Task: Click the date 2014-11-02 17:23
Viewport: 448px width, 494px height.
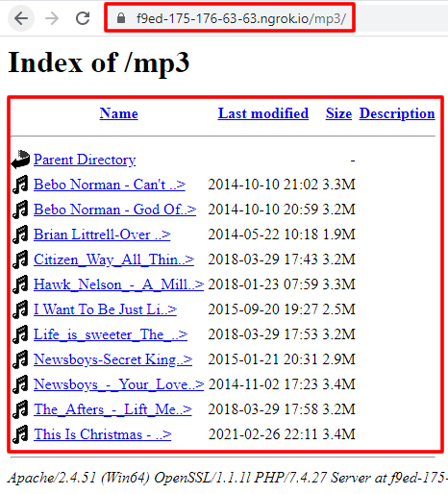Action: pyautogui.click(x=263, y=384)
